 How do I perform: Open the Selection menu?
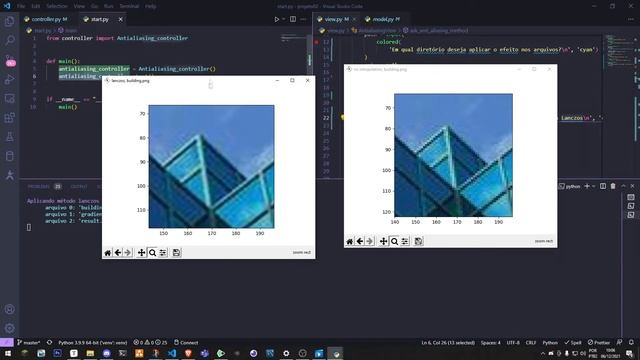pos(57,6)
